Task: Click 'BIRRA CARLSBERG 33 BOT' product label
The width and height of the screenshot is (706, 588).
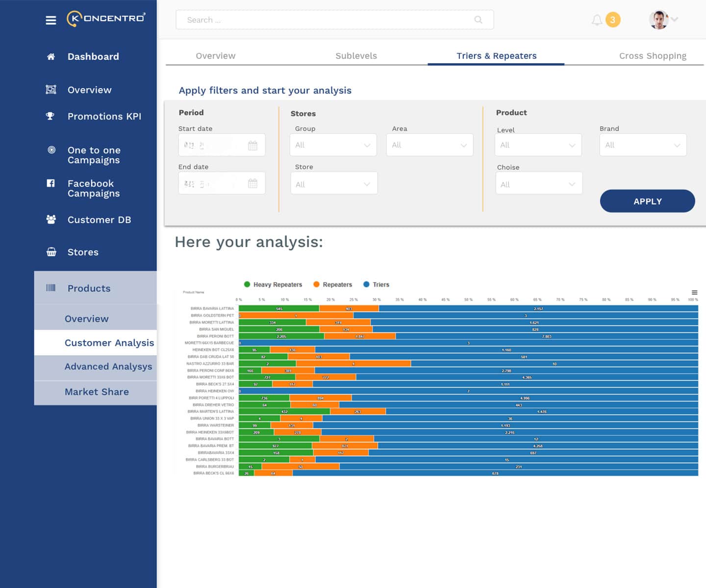Action: pos(210,460)
